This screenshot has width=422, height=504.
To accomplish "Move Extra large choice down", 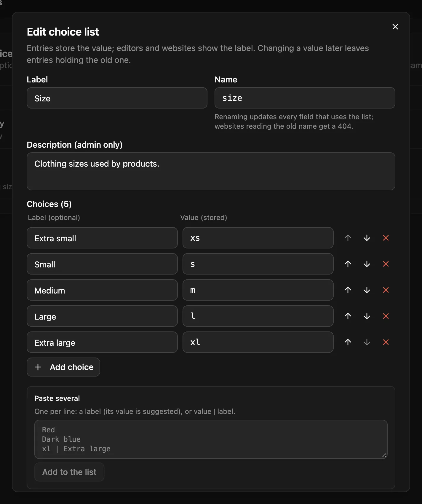I will coord(367,342).
